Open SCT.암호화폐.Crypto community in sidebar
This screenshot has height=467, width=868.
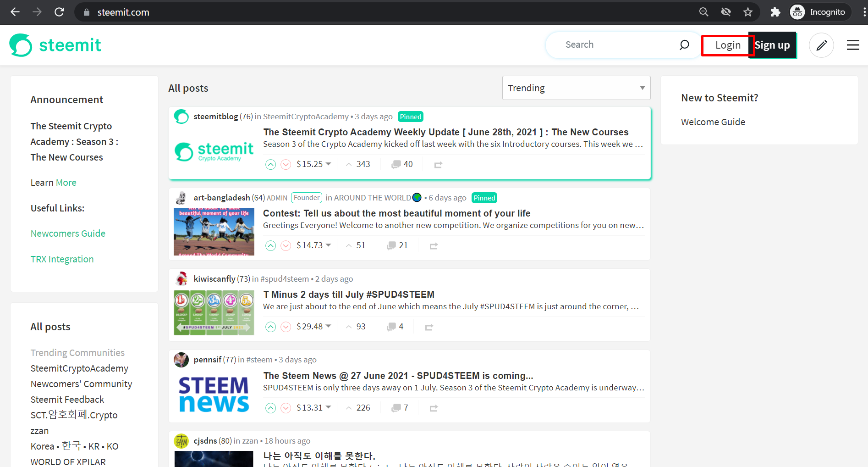tap(74, 415)
